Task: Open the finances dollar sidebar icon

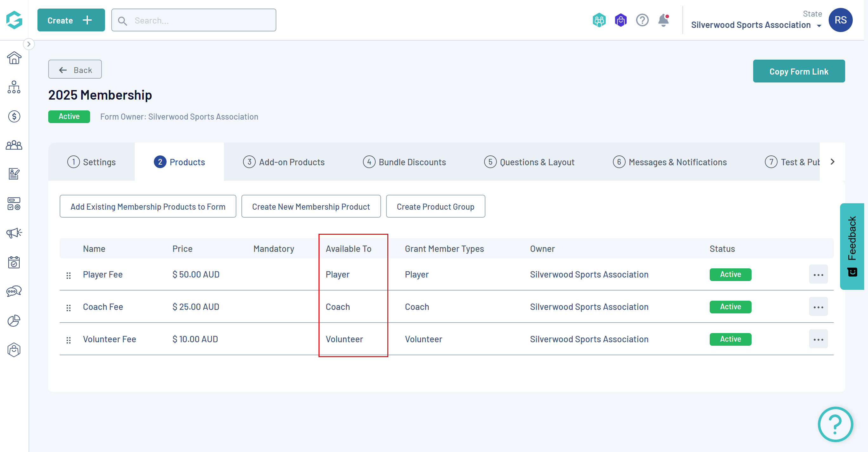Action: pyautogui.click(x=14, y=116)
